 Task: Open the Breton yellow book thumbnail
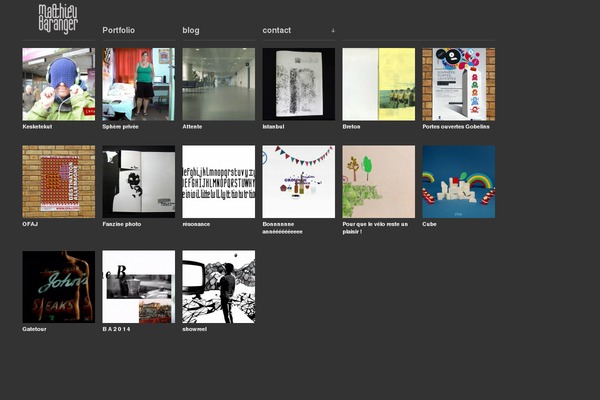pos(378,84)
